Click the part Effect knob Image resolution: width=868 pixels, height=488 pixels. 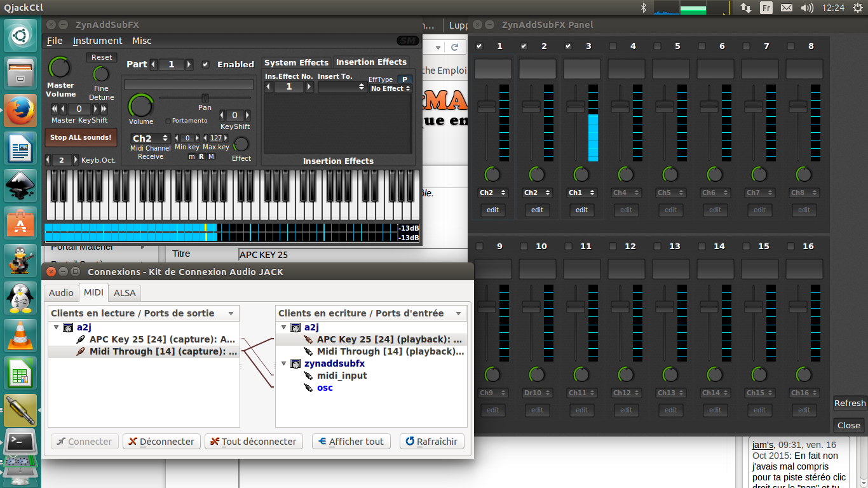pyautogui.click(x=241, y=144)
